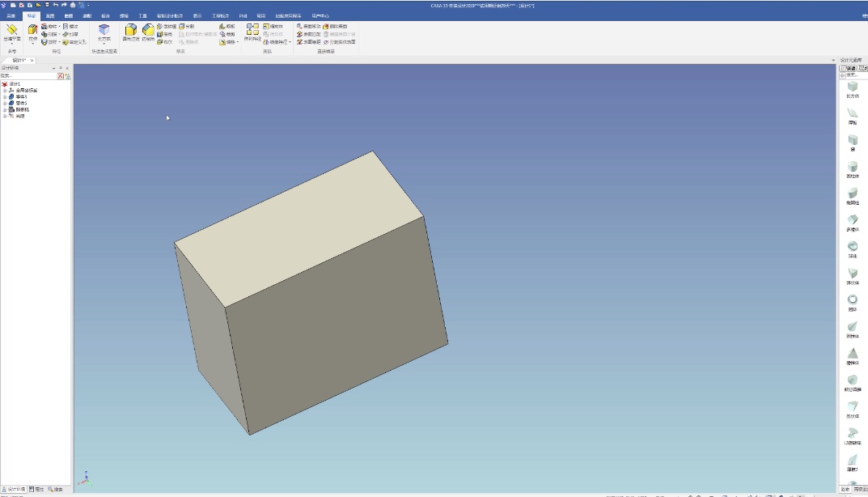Image resolution: width=868 pixels, height=497 pixels.
Task: Click the Chamfer (边倒角) tool icon
Action: click(148, 31)
